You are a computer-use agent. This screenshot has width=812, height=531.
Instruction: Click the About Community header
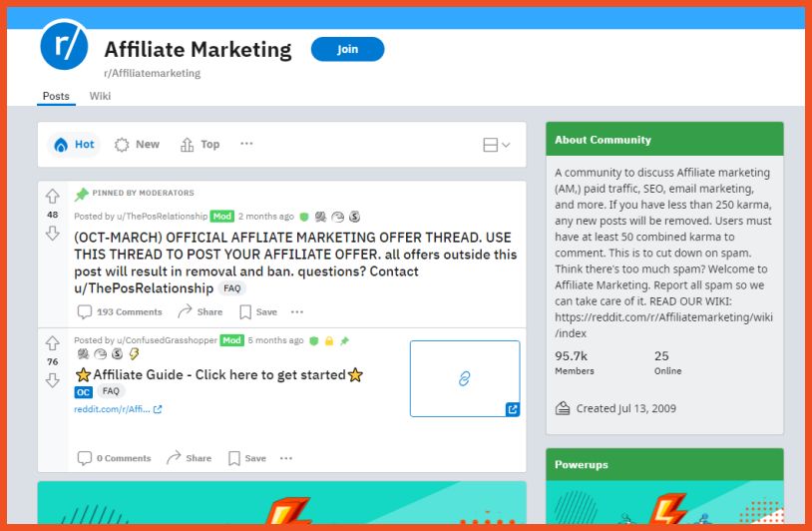click(664, 140)
